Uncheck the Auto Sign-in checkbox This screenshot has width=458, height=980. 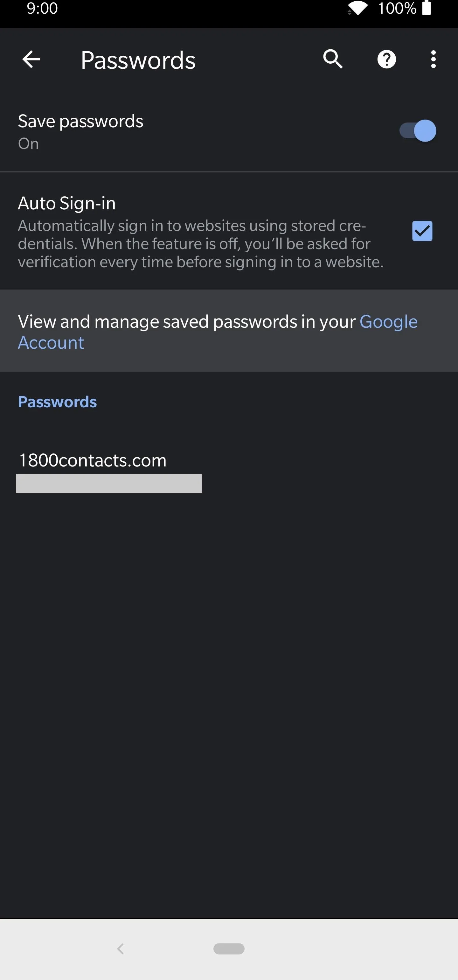(x=422, y=231)
